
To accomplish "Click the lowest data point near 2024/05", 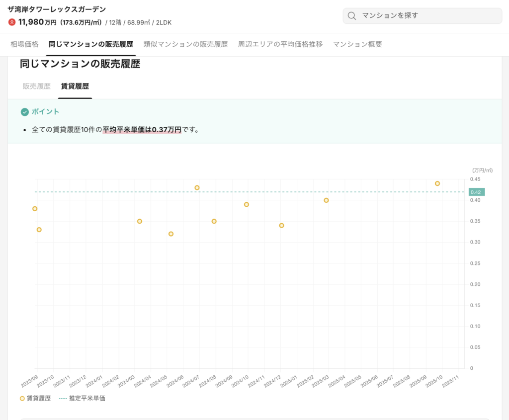I will tap(171, 234).
